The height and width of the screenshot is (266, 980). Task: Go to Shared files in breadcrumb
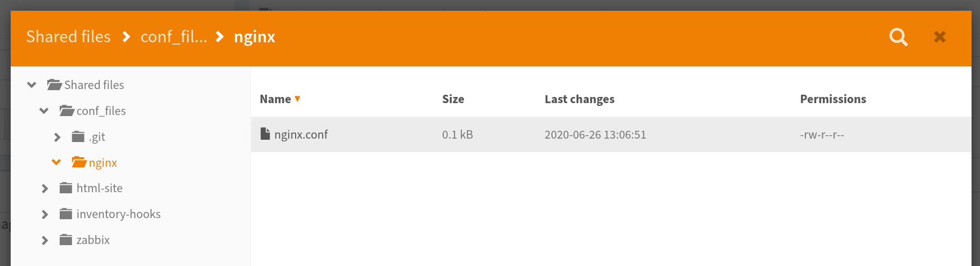(x=69, y=37)
